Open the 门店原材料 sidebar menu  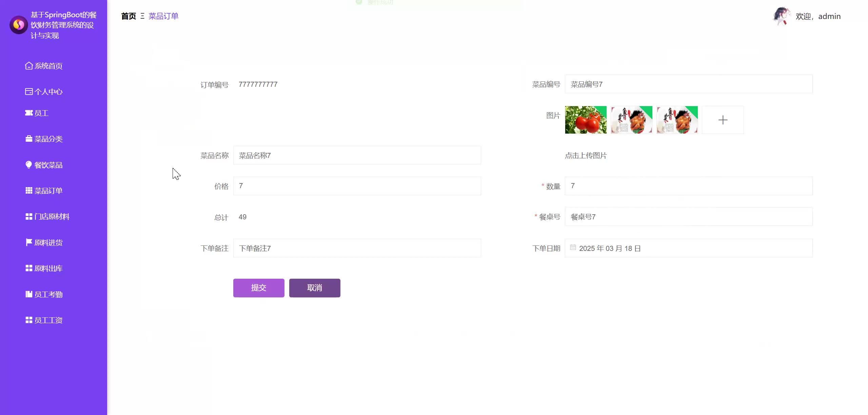click(52, 217)
